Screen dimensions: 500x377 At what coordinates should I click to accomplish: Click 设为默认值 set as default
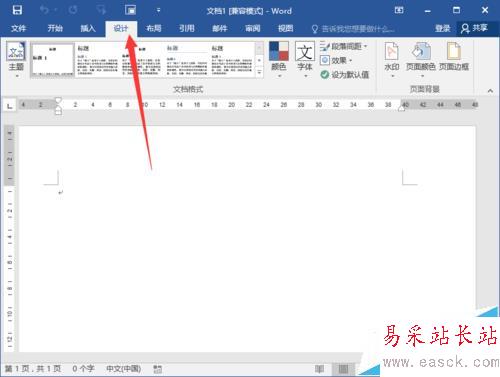click(345, 75)
